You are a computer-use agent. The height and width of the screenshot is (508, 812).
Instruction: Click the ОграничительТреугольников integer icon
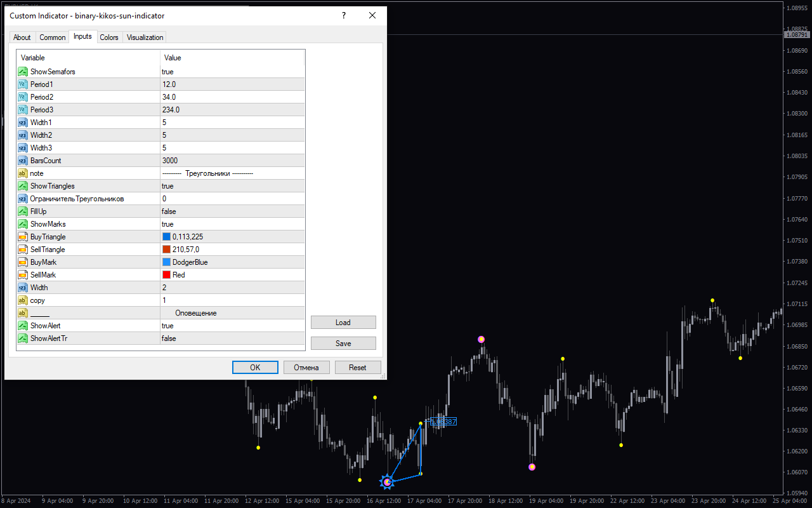(22, 199)
